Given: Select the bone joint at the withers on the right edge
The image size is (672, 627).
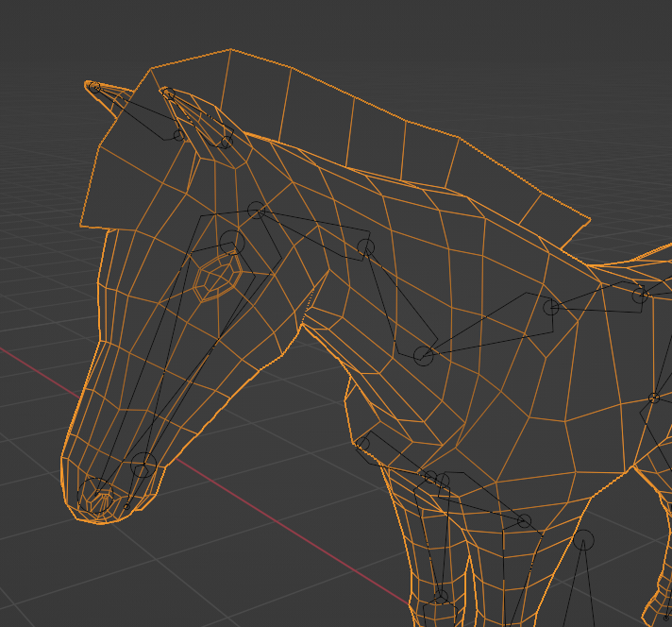Looking at the screenshot, I should (642, 296).
